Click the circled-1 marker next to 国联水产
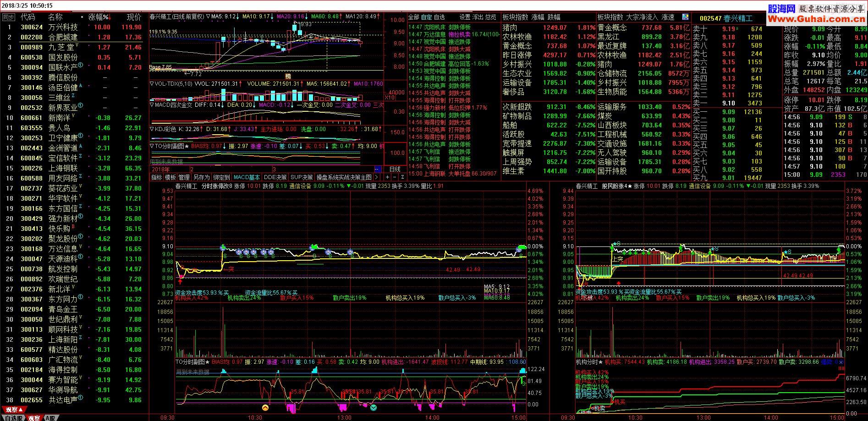The image size is (868, 421). (81, 66)
